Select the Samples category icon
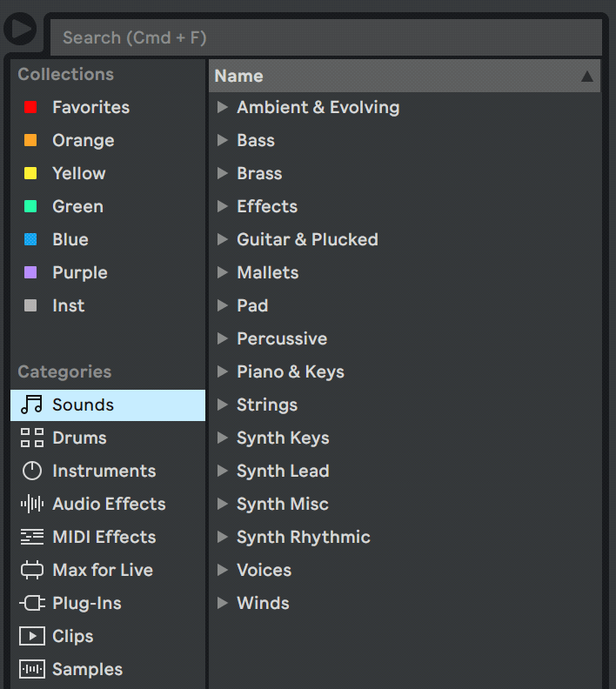The height and width of the screenshot is (689, 616). (31, 670)
